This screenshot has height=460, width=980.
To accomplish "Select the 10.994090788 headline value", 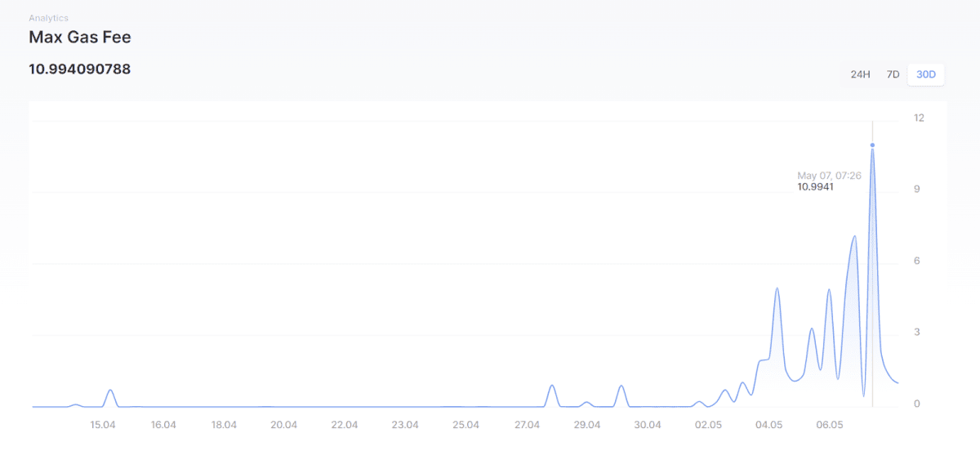I will [79, 69].
